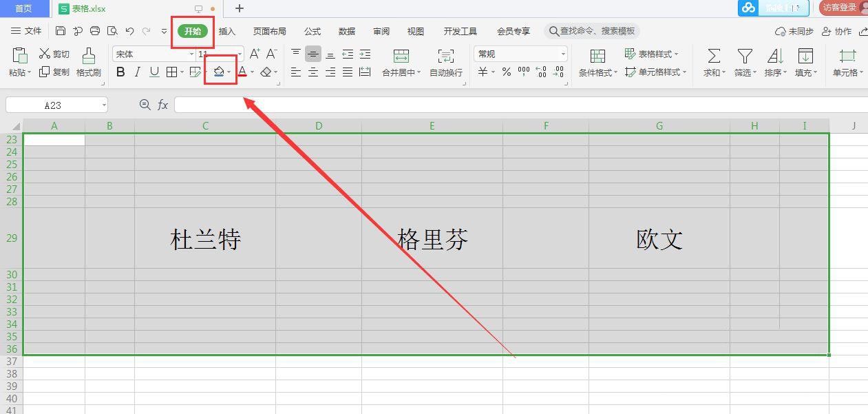Toggle center horizontal alignment
This screenshot has width=868, height=414.
pyautogui.click(x=313, y=72)
